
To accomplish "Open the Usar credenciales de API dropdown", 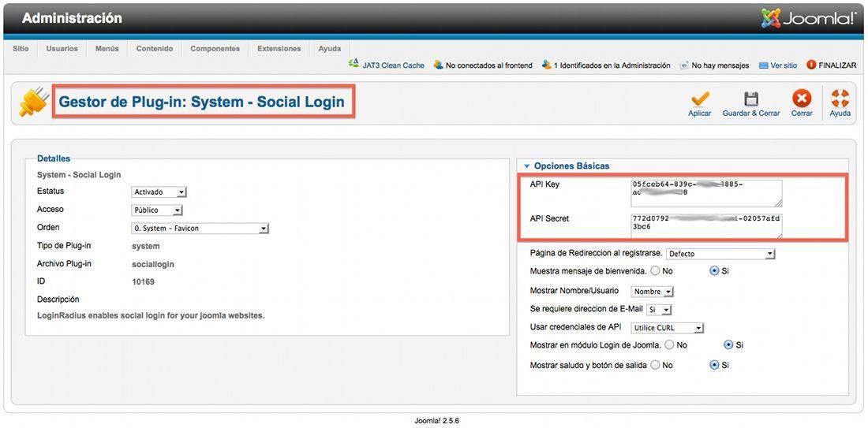I will click(667, 328).
